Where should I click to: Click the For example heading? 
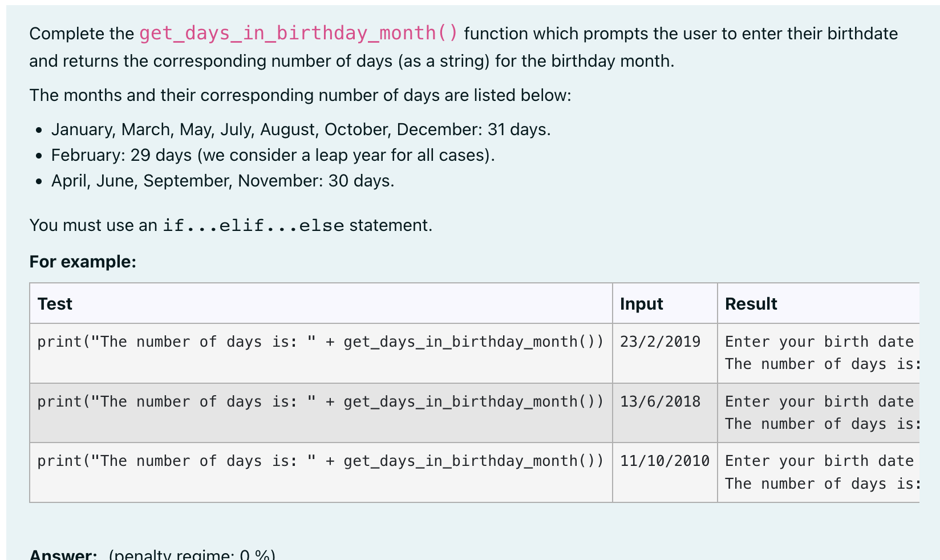[x=83, y=261]
